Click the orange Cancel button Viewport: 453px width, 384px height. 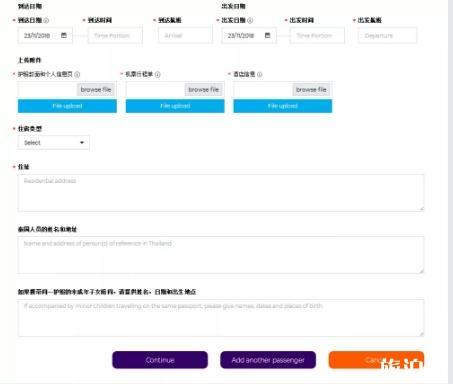click(376, 360)
